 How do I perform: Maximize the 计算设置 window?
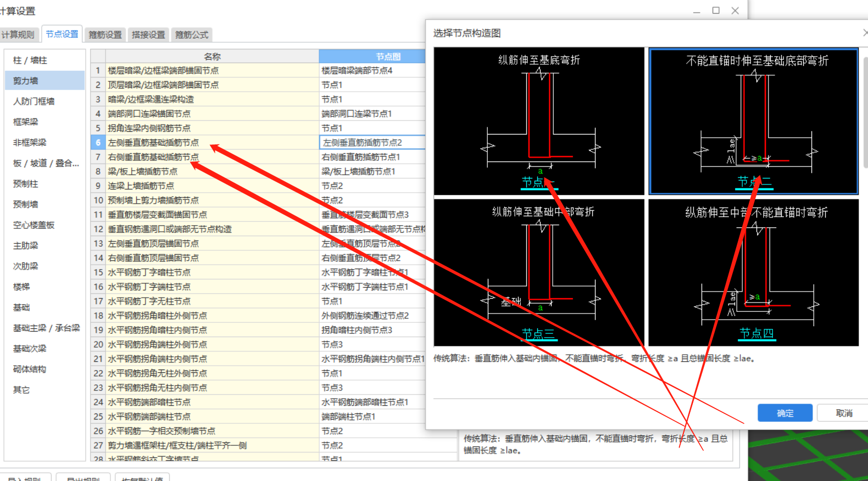(716, 10)
